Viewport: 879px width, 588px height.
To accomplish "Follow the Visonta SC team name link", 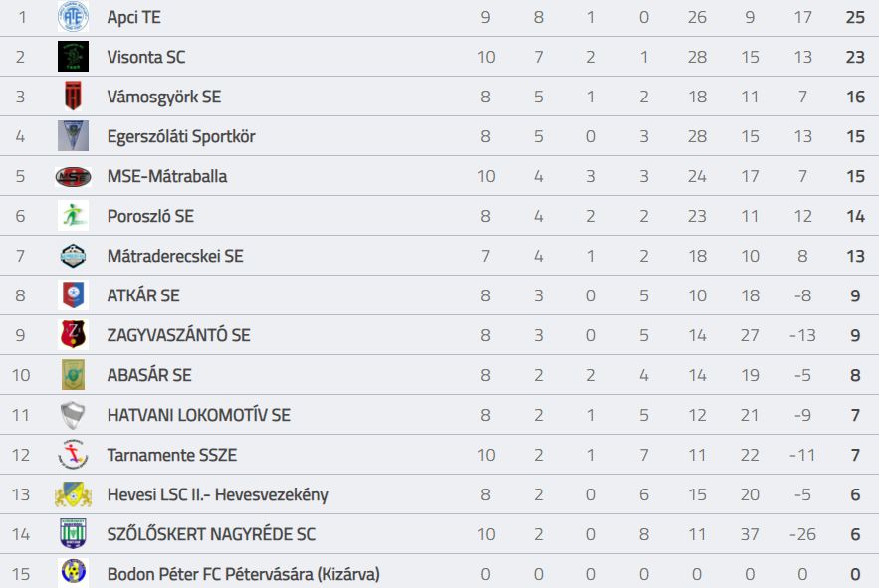I will point(146,57).
